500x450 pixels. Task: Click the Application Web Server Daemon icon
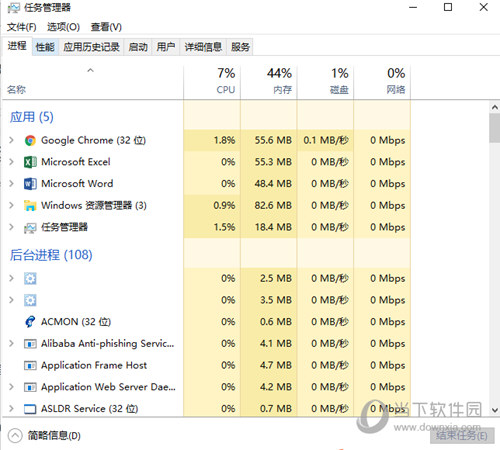click(30, 387)
